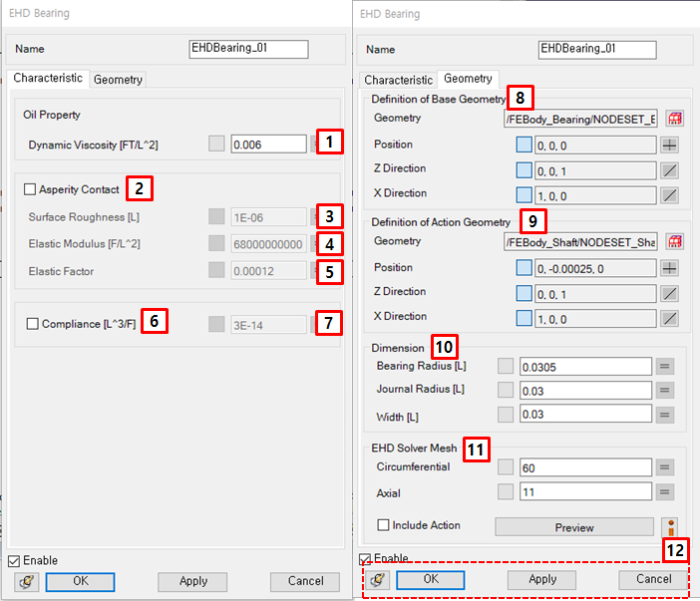The height and width of the screenshot is (601, 700).
Task: Click the Preview button
Action: pos(574,527)
